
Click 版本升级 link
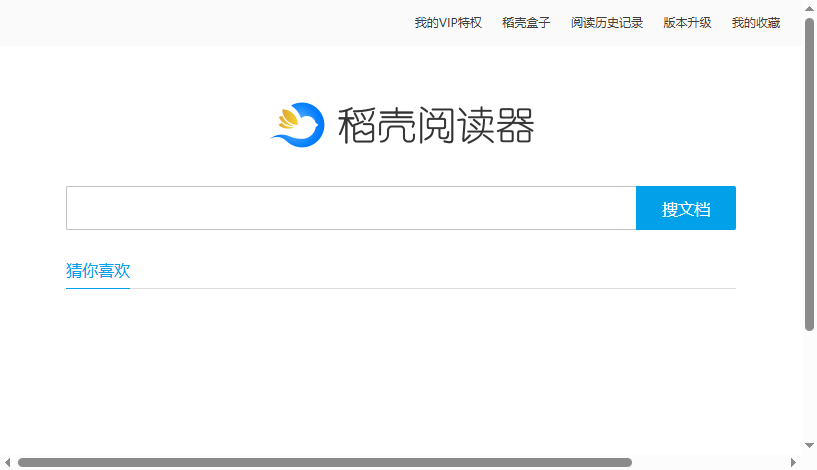[687, 23]
